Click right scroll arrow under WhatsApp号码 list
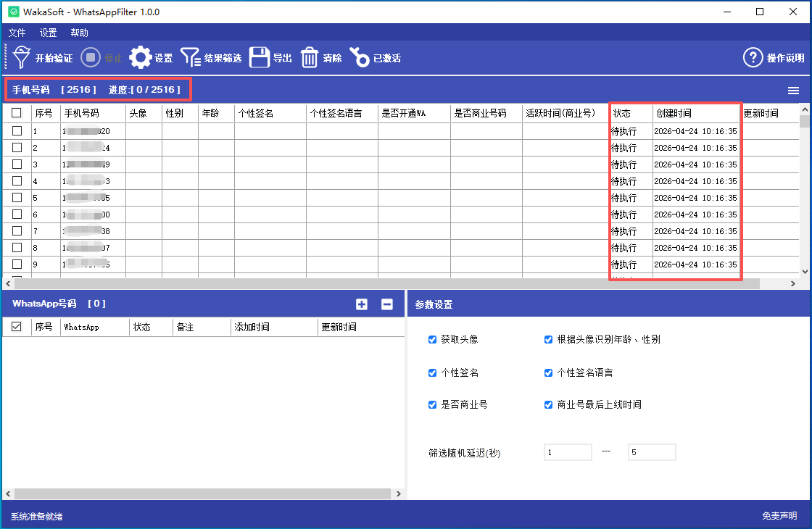This screenshot has width=812, height=529. (398, 493)
